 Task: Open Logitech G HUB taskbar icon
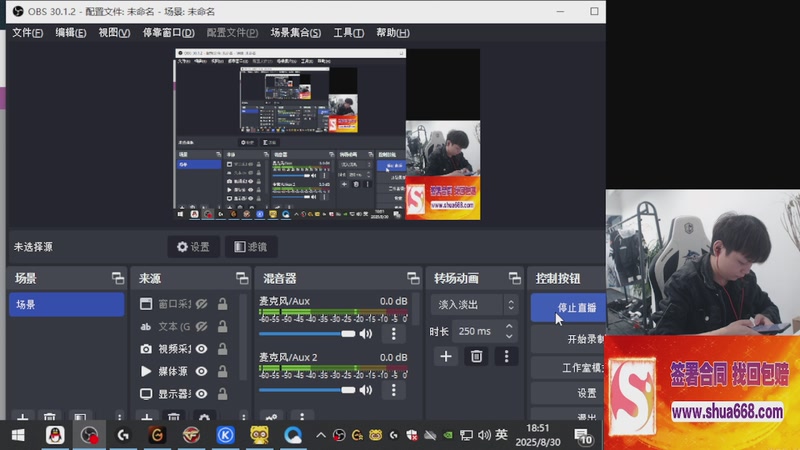click(123, 435)
